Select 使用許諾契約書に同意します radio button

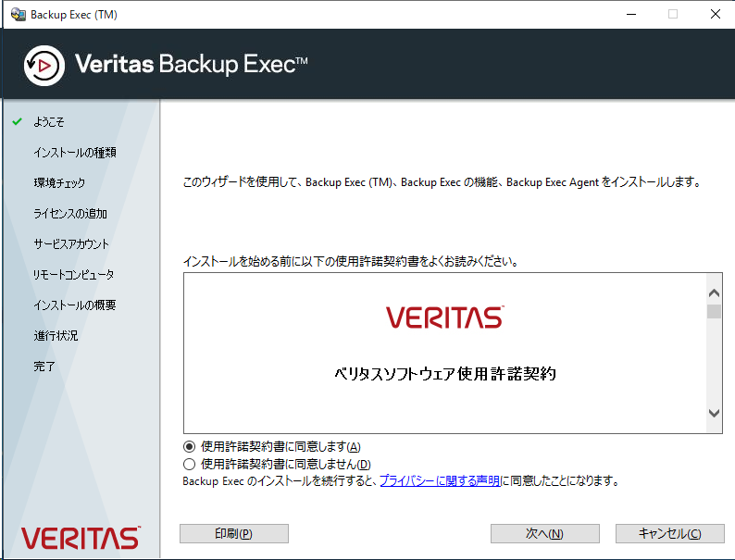(x=189, y=446)
